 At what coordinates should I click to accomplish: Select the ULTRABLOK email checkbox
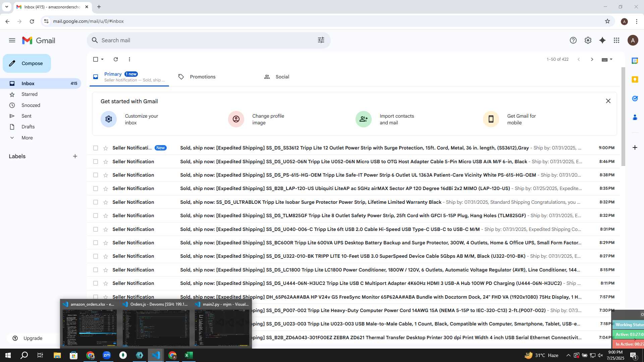[96, 202]
